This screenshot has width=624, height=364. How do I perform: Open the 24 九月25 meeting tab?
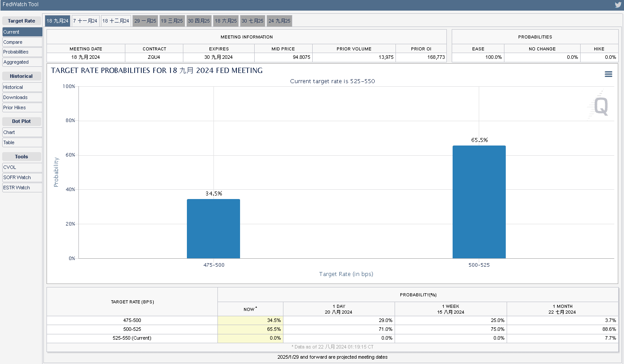click(x=279, y=21)
